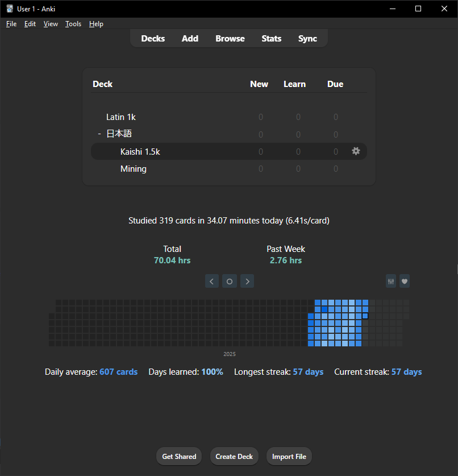Sync the collection
The width and height of the screenshot is (458, 476).
click(x=307, y=39)
